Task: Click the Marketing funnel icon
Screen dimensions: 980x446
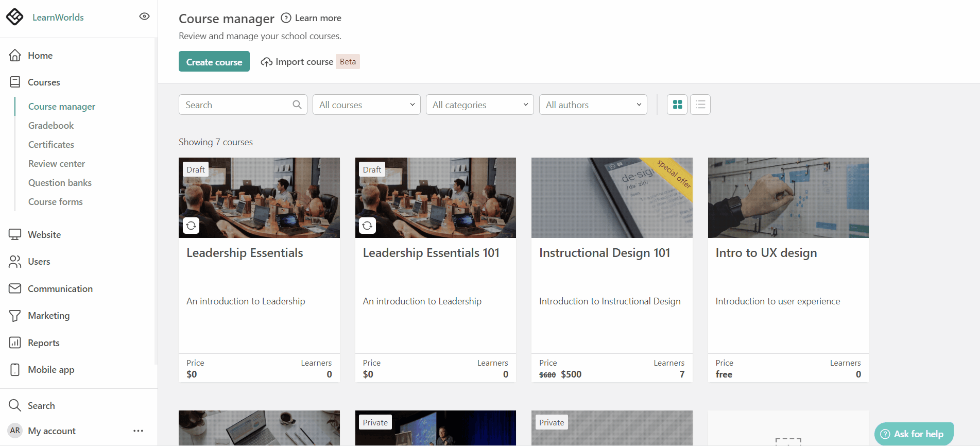Action: click(x=15, y=316)
